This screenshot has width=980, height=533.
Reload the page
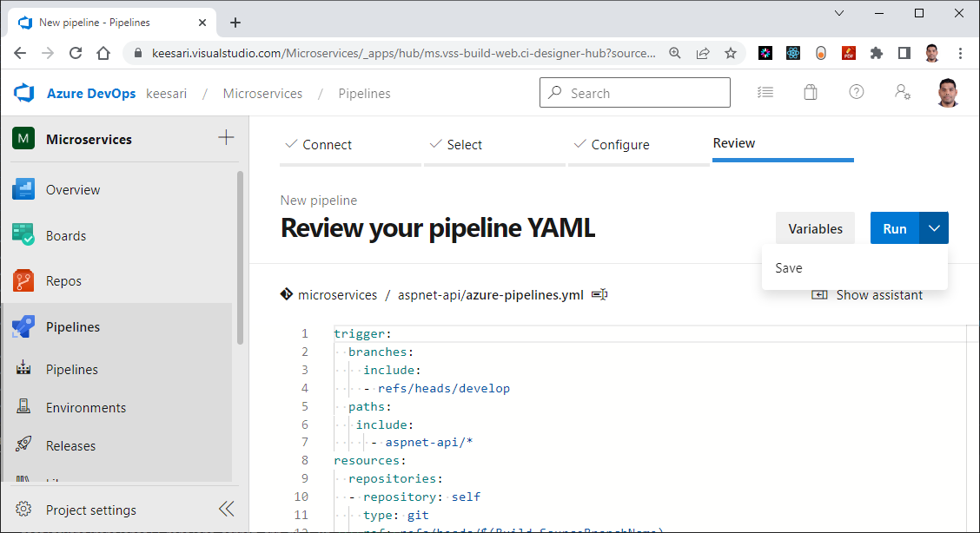76,53
